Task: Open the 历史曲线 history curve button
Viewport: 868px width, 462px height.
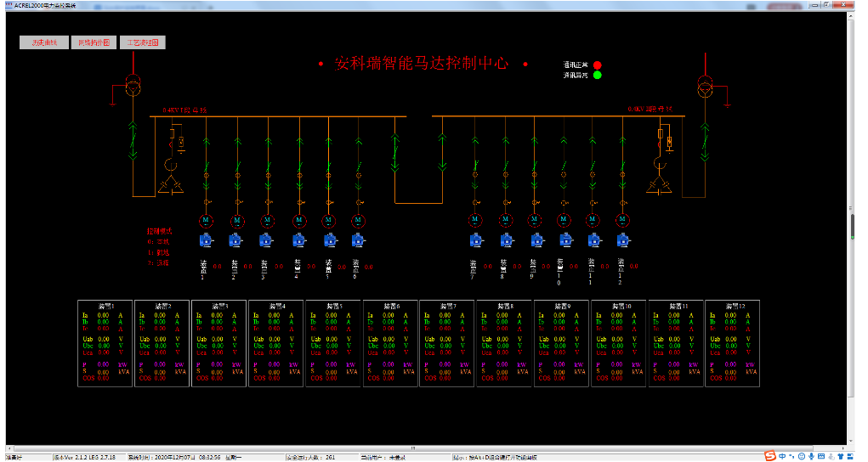Action: 43,42
